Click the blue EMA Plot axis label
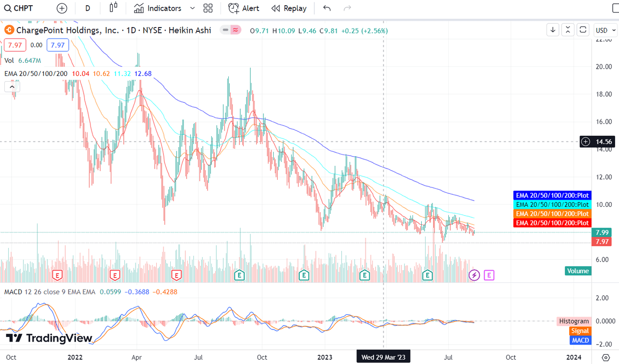619x364 pixels. coord(552,195)
